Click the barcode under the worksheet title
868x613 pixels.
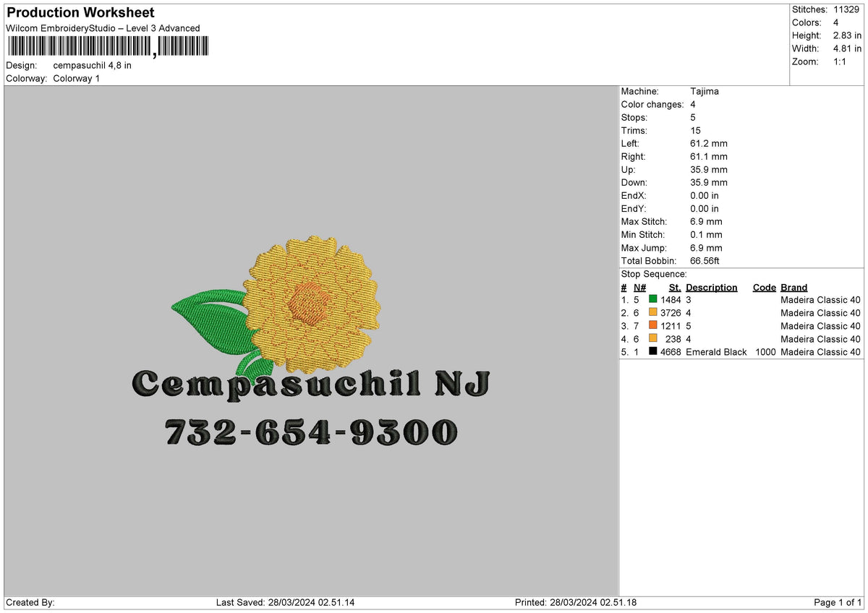[107, 47]
